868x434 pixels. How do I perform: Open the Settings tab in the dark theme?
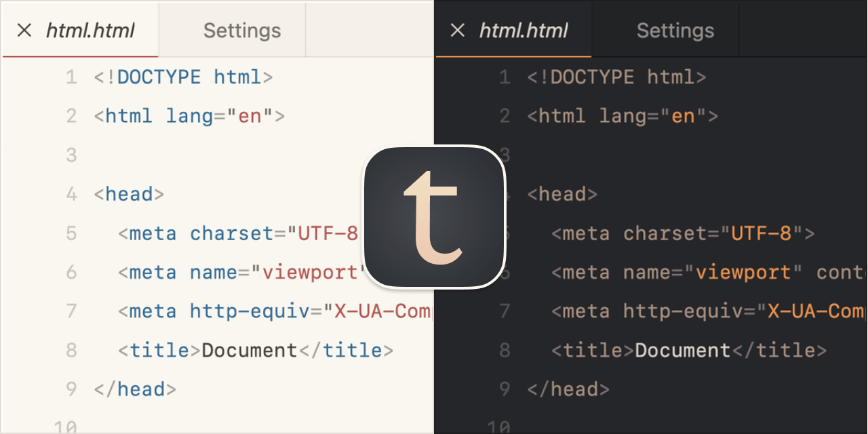pyautogui.click(x=675, y=30)
